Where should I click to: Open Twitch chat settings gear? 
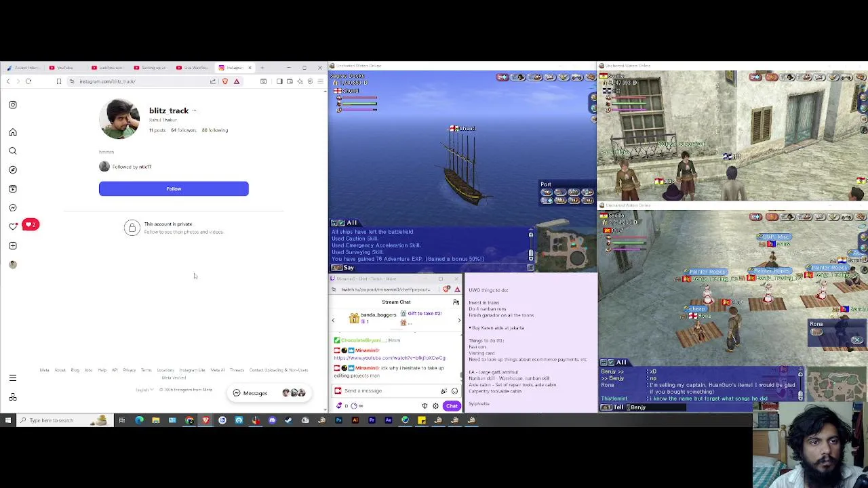(435, 406)
